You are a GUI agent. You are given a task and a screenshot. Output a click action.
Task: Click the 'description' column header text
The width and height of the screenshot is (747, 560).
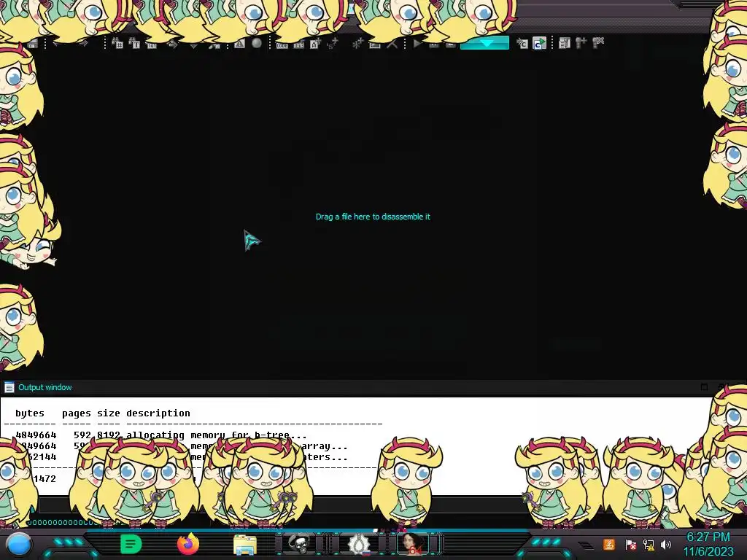click(158, 413)
